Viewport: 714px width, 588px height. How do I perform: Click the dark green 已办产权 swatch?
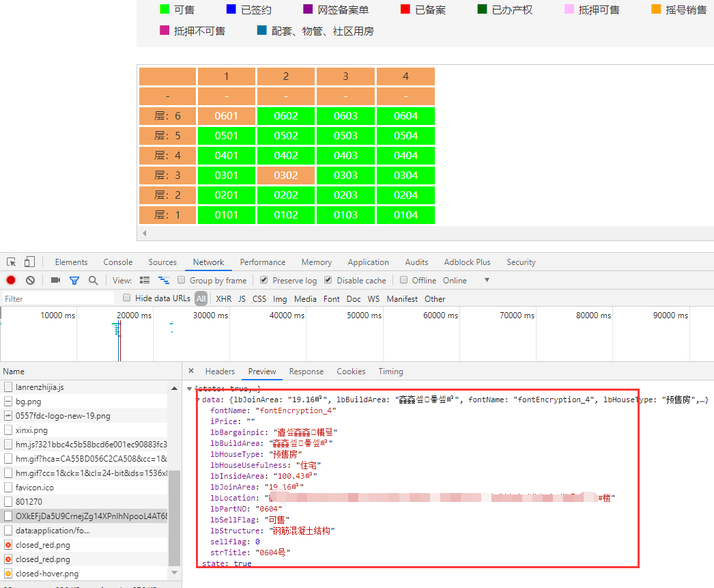[482, 9]
